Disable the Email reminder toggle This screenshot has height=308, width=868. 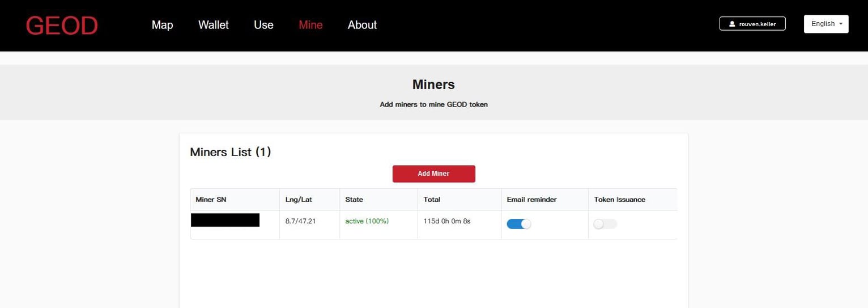tap(518, 224)
